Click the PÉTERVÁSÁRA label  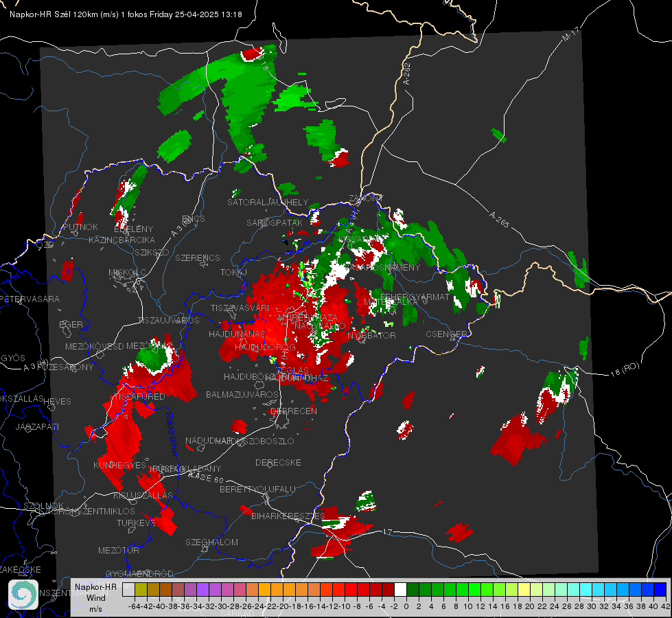coord(30,299)
